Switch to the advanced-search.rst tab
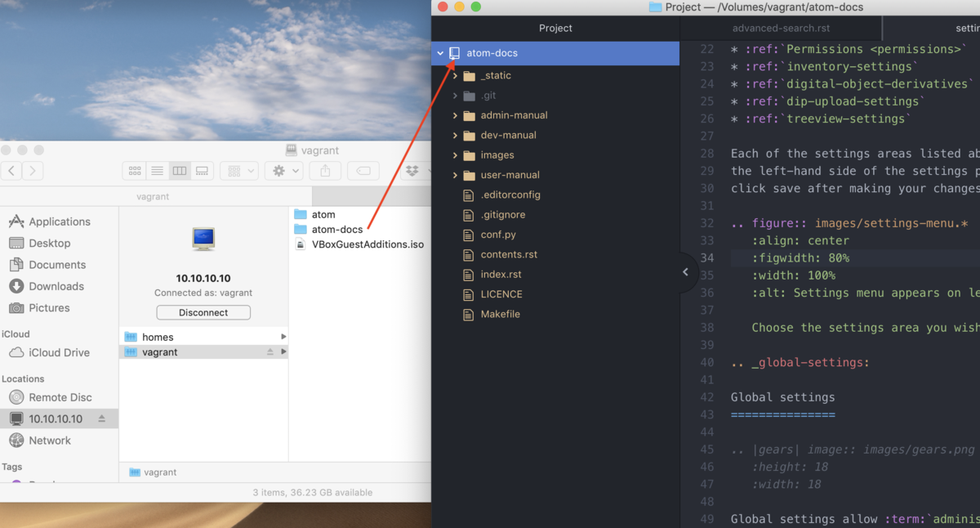Image resolution: width=980 pixels, height=528 pixels. [780, 27]
